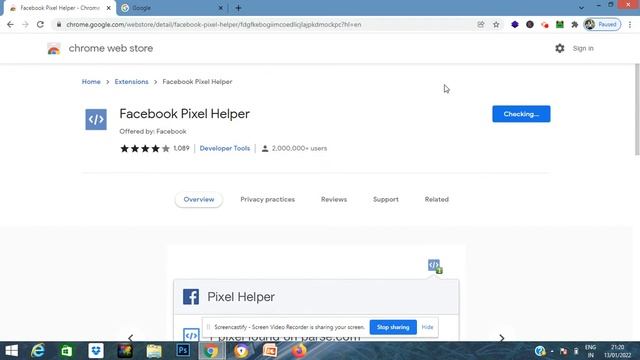The height and width of the screenshot is (360, 640).
Task: Close the Google browser tab
Action: [220, 8]
